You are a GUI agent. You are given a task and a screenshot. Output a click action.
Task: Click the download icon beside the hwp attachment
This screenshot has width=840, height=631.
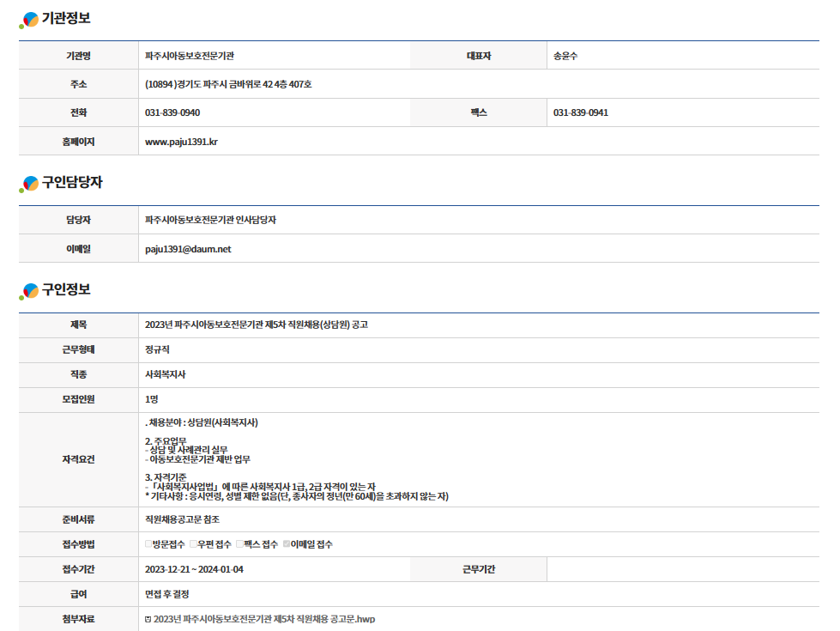(x=148, y=619)
